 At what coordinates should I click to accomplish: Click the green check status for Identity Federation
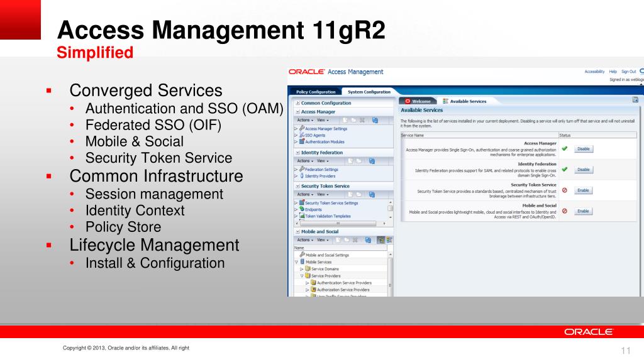565,169
